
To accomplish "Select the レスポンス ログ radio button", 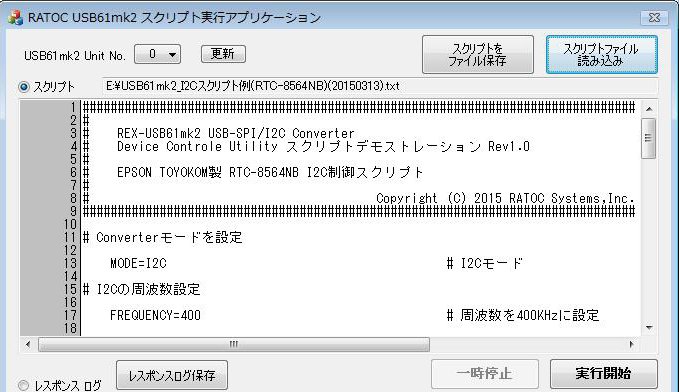I will pos(23,385).
